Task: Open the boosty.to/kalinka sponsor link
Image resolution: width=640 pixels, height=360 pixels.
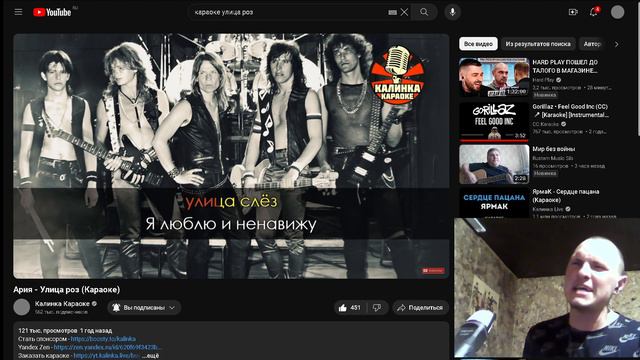Action: point(103,339)
